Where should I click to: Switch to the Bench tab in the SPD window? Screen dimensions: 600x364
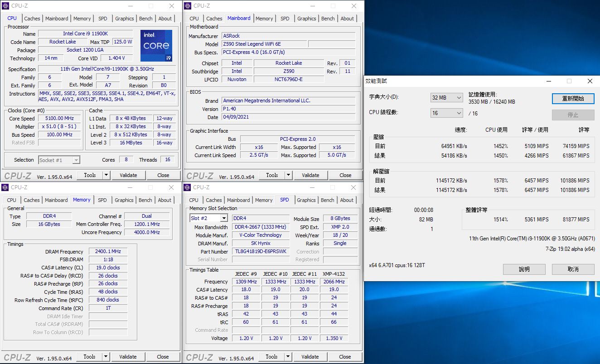[x=328, y=200]
